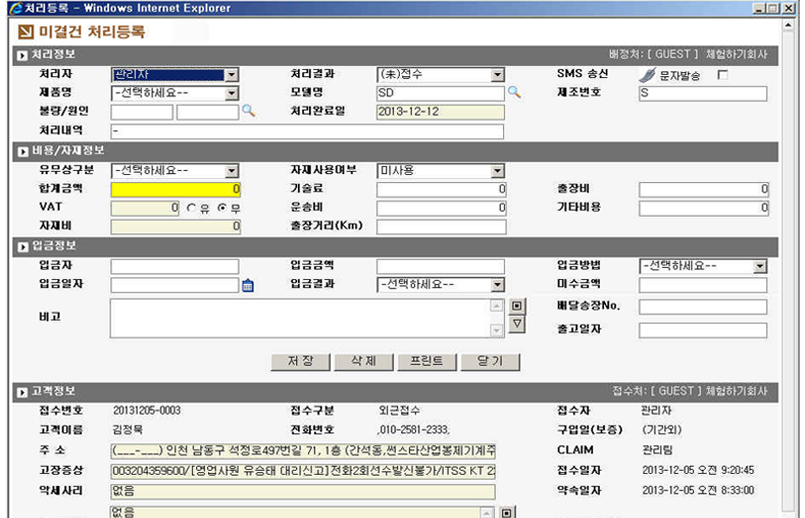Click the square icon right of 비고 box

click(517, 306)
